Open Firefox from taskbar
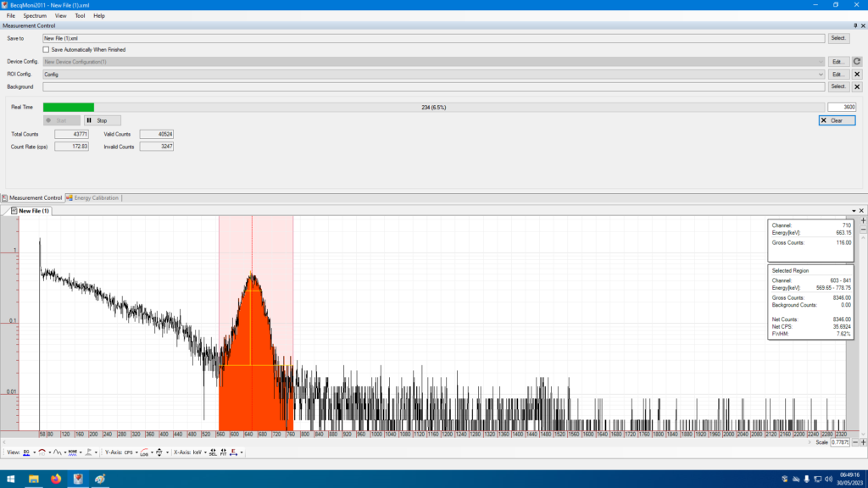Screen dimensions: 868x488 coord(56,479)
